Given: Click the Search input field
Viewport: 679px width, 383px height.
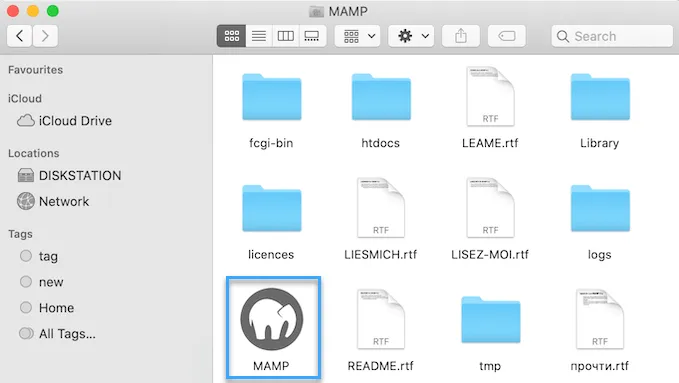Looking at the screenshot, I should pyautogui.click(x=612, y=36).
